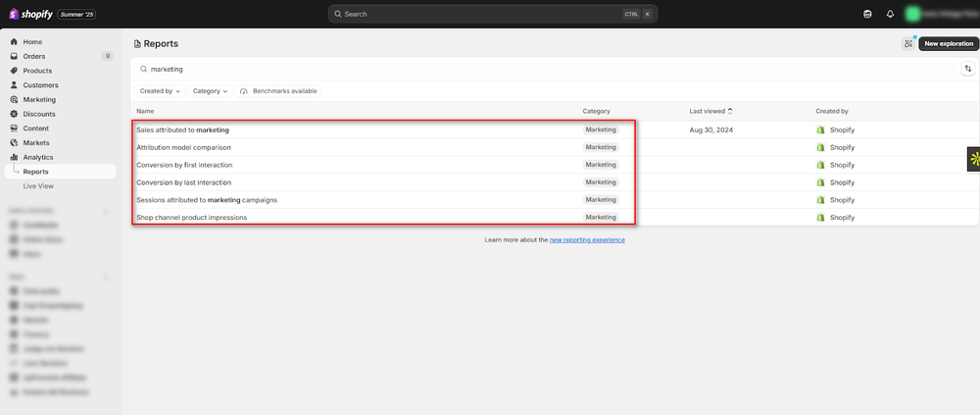980x415 pixels.
Task: Click the green account avatar
Action: tap(913, 14)
